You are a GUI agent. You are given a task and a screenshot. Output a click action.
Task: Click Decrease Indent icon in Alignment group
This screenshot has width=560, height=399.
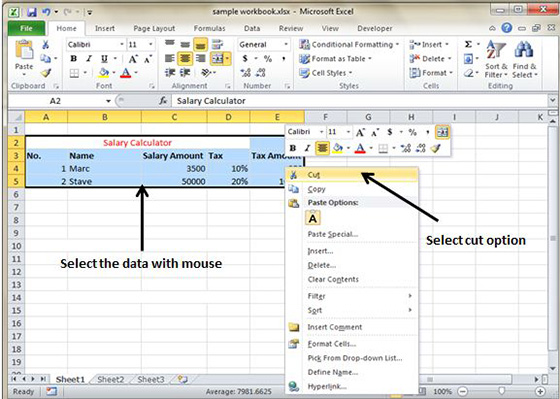pos(170,73)
